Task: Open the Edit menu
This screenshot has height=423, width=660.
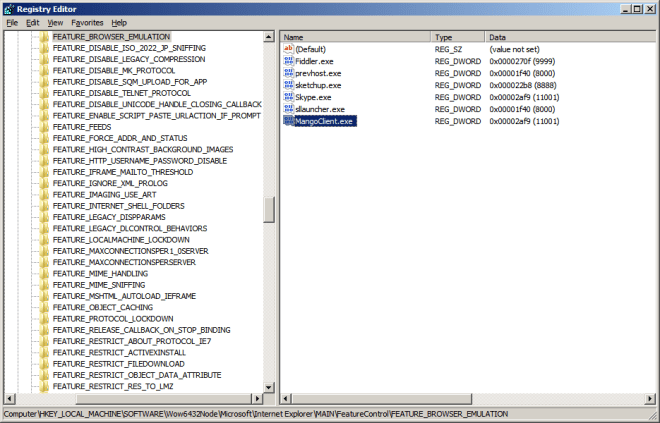Action: tap(33, 22)
